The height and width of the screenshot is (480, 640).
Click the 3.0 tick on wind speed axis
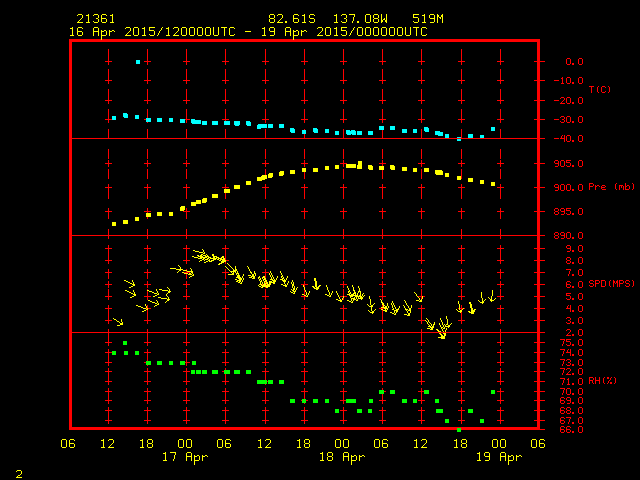click(x=574, y=321)
